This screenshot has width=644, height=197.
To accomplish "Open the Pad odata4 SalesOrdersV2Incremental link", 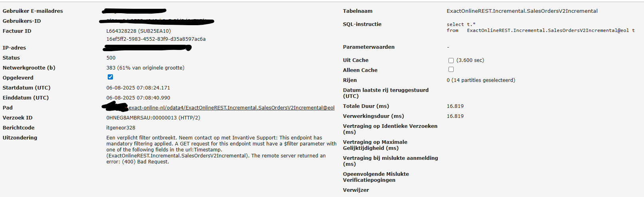I will (231, 107).
